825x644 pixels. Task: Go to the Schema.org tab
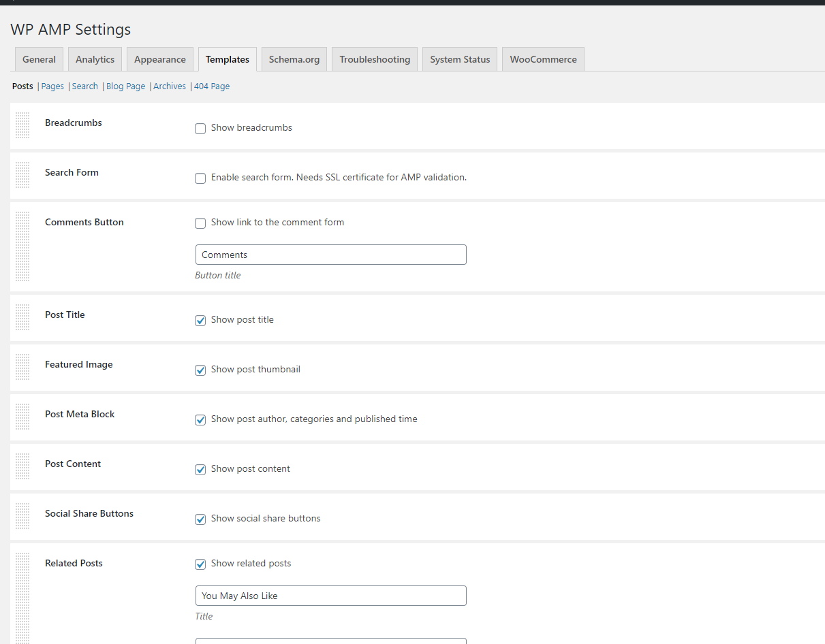pos(294,59)
